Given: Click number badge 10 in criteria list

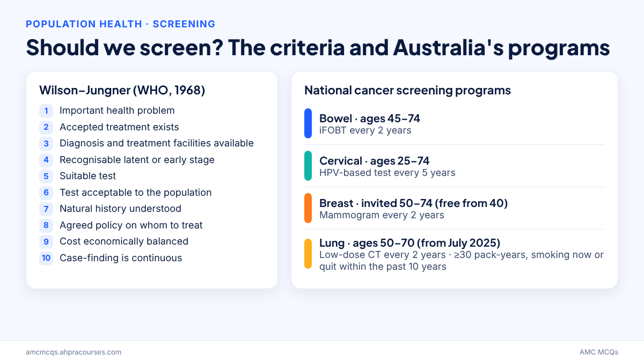Looking at the screenshot, I should (x=46, y=258).
